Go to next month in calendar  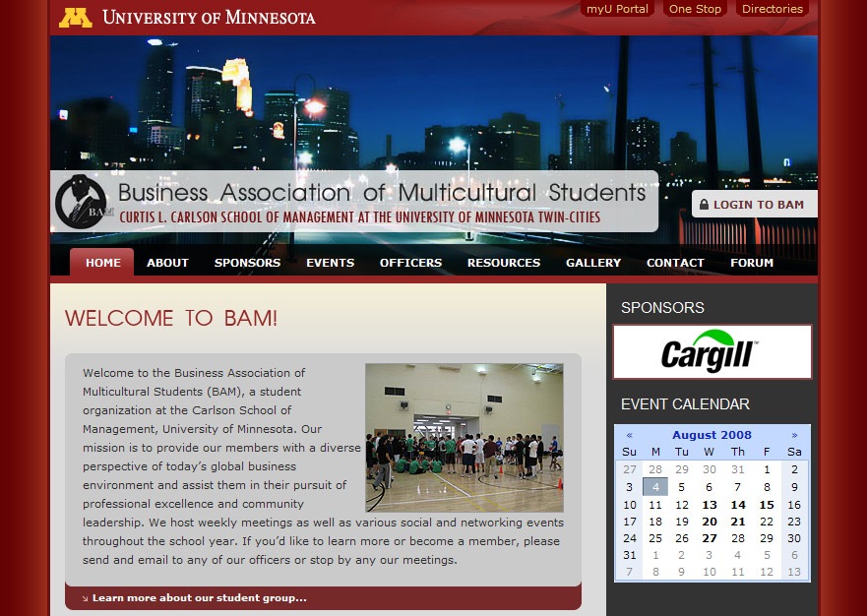(x=794, y=435)
